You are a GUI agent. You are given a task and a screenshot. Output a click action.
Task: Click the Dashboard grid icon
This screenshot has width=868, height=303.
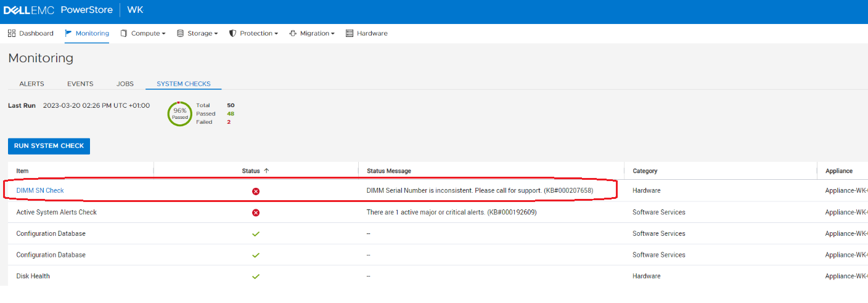point(12,33)
